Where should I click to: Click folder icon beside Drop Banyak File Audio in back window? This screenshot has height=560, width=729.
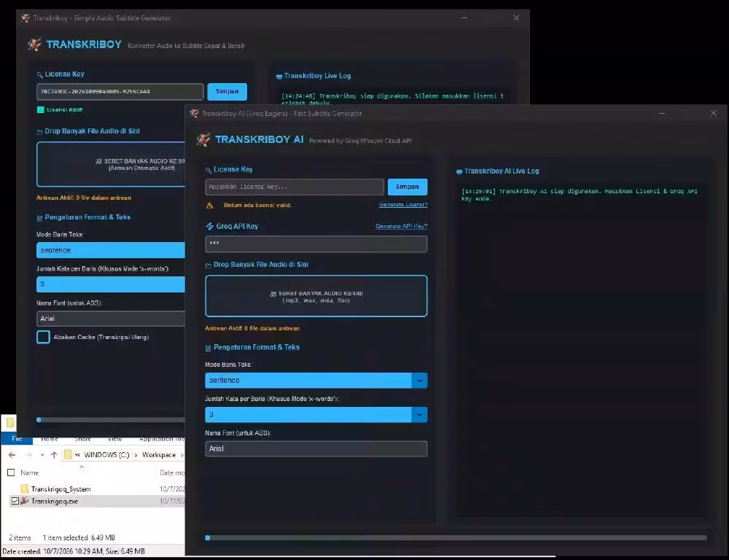(x=39, y=132)
